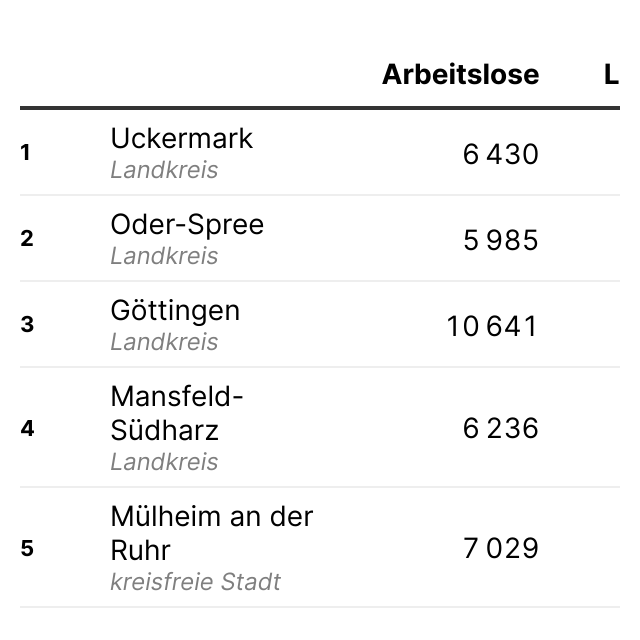Select the Göttingen district name
Viewport: 640px width, 640px height.
point(175,310)
